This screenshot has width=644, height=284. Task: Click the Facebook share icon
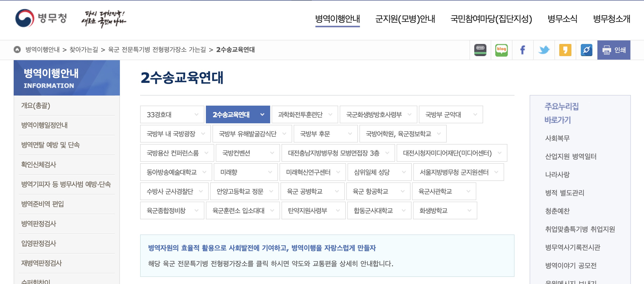coord(522,50)
